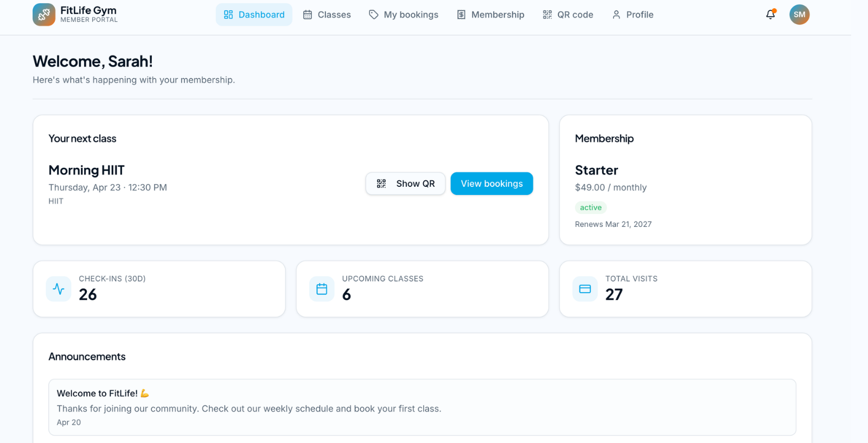Click the Starter plan name
Viewport: 868px width, 443px height.
point(596,170)
